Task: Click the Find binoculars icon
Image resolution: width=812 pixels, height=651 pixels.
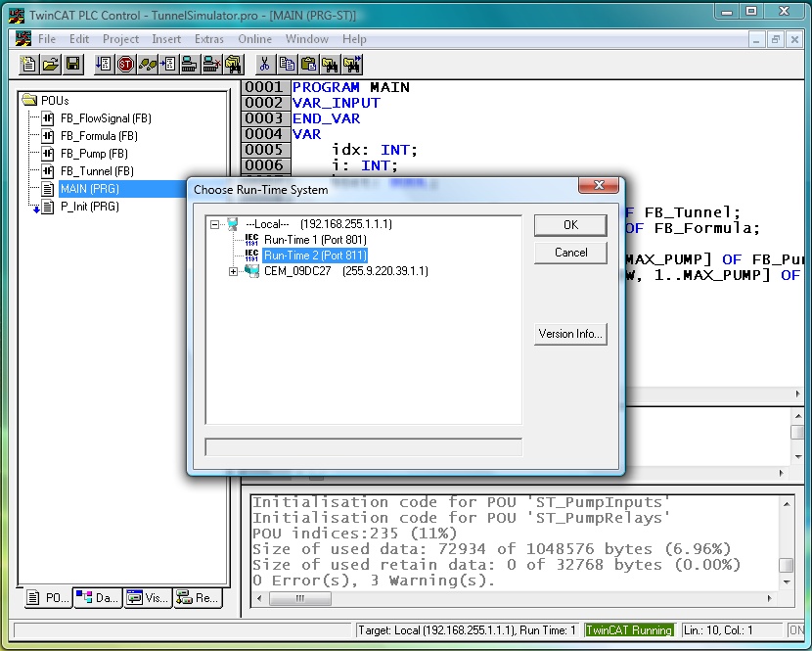Action: [330, 65]
